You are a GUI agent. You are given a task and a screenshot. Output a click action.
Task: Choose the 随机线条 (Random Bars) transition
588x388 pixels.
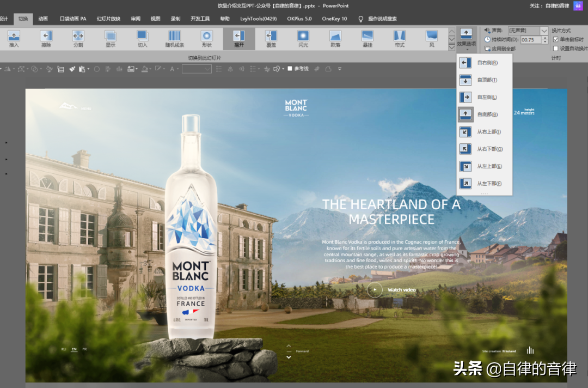(x=175, y=39)
